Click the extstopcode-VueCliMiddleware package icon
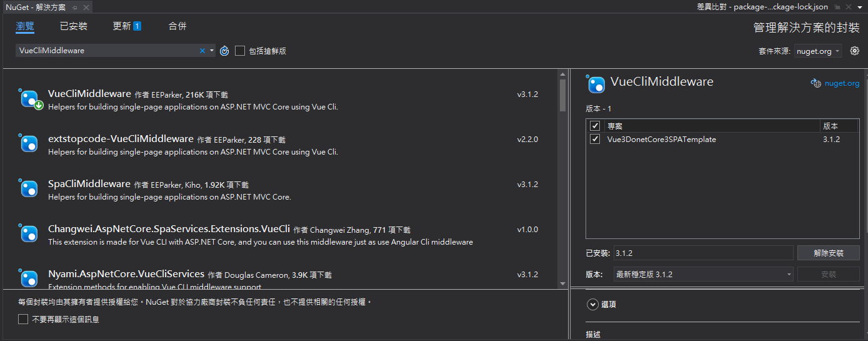Image resolution: width=868 pixels, height=341 pixels. (29, 144)
